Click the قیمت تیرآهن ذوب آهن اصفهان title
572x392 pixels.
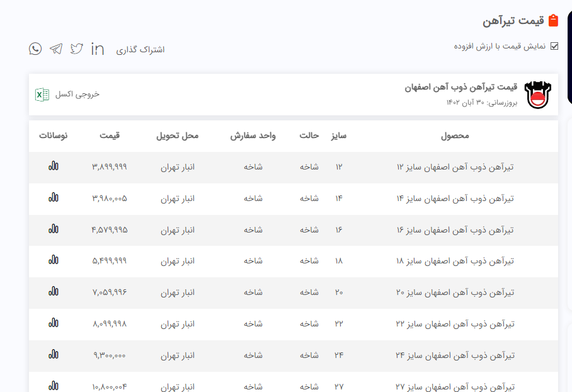460,88
